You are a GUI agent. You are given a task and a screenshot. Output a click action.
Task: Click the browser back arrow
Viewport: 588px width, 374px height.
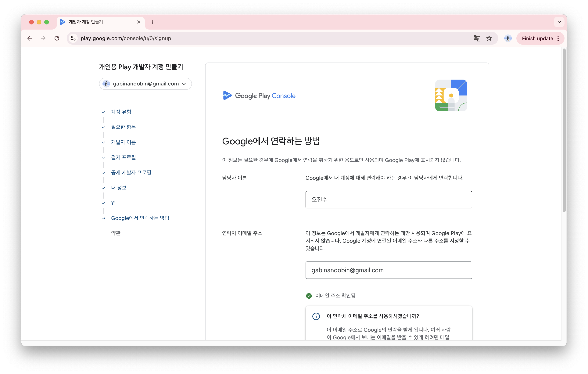point(29,38)
